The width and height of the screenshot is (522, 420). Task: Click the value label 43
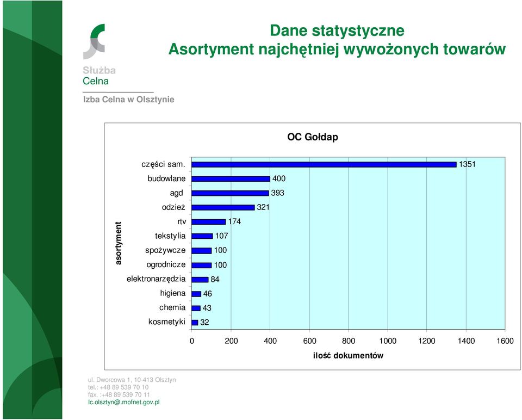207,308
